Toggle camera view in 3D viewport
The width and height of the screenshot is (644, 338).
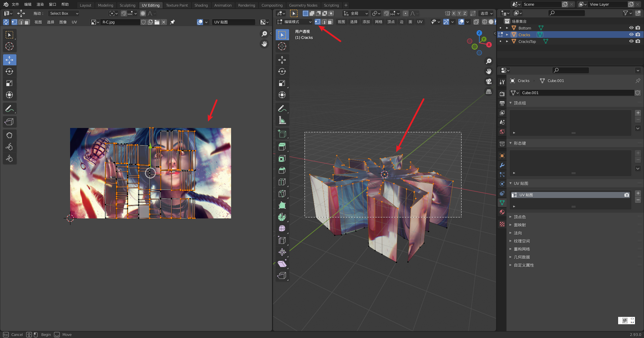coord(489,81)
